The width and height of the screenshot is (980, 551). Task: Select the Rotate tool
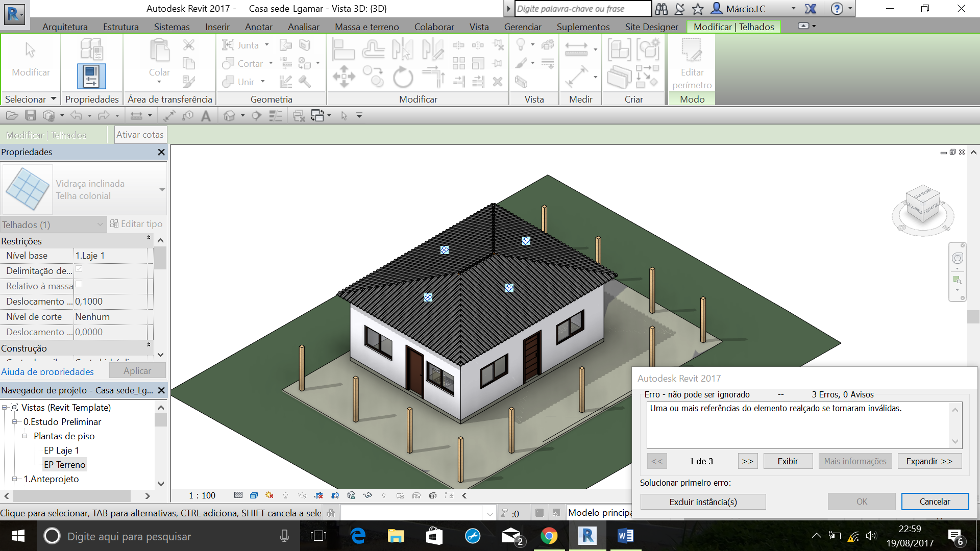(x=403, y=77)
